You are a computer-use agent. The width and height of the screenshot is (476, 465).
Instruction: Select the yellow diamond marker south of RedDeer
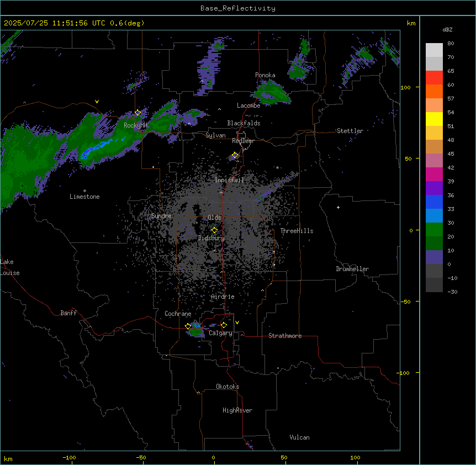click(x=235, y=155)
